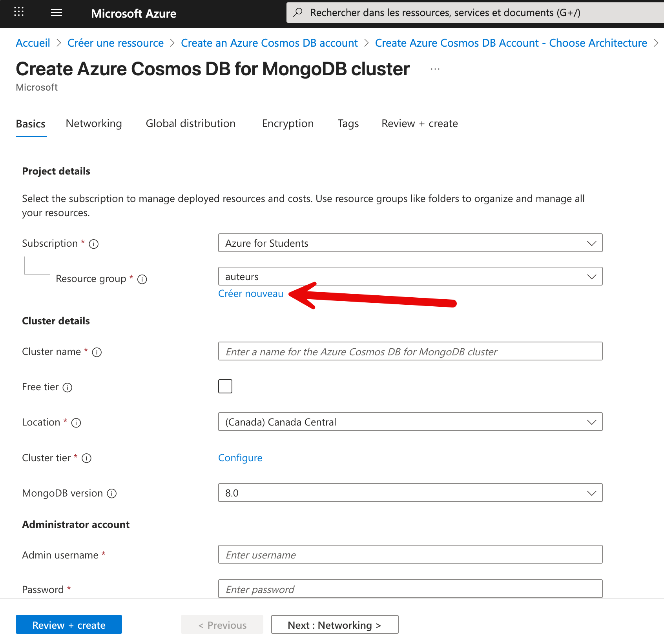Open the MongoDB version info tooltip
664x644 pixels.
click(x=112, y=493)
